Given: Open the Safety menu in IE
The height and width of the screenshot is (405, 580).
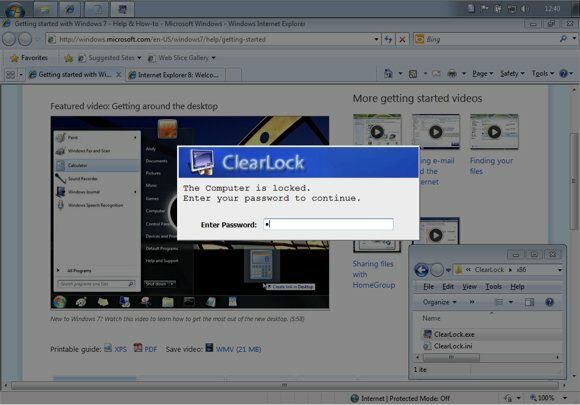Looking at the screenshot, I should tap(512, 74).
